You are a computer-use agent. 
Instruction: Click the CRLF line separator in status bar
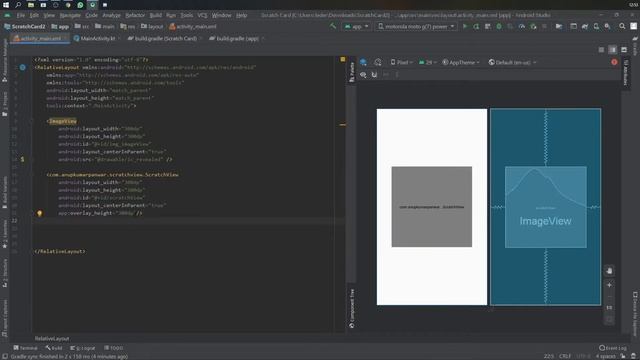565,356
